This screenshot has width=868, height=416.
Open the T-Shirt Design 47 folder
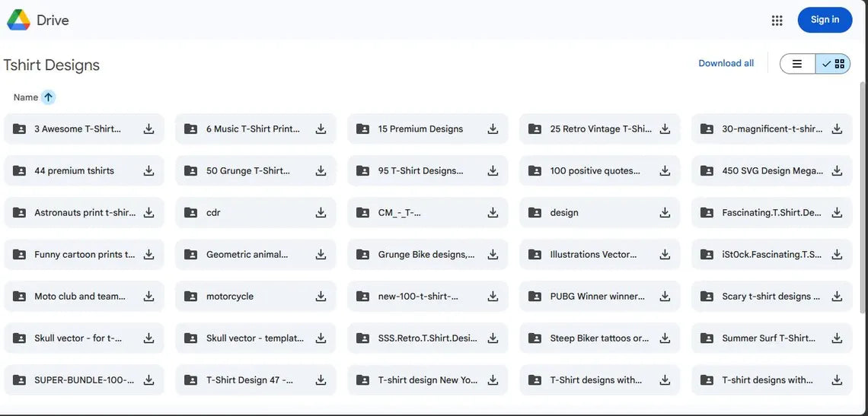(256, 380)
